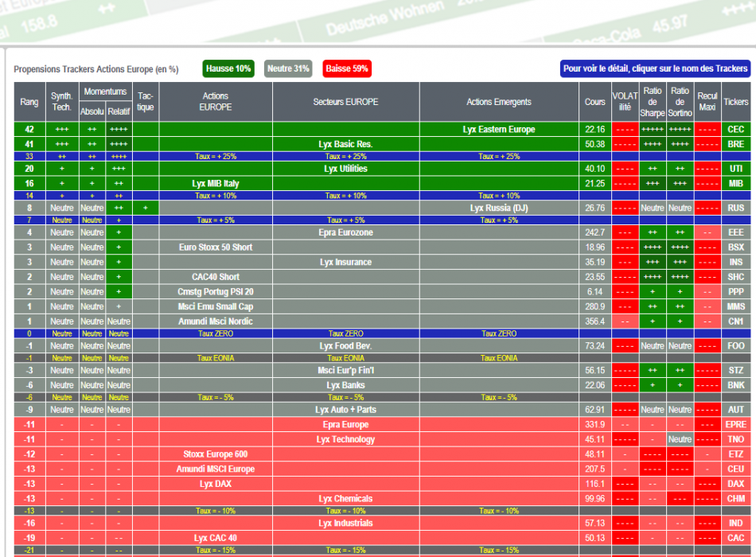Viewport: 756px width, 557px height.
Task: Click the Absolu sub-column header
Action: [x=92, y=111]
